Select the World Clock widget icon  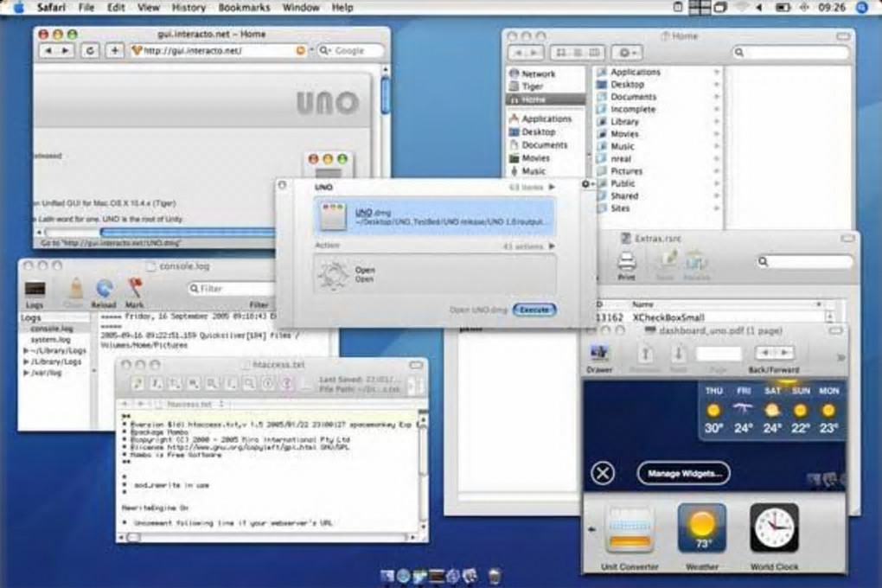click(774, 528)
